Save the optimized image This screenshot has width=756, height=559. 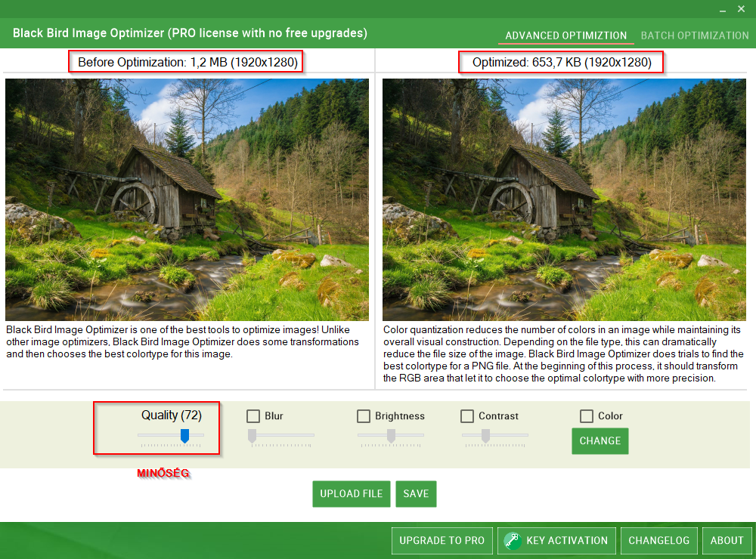(416, 494)
